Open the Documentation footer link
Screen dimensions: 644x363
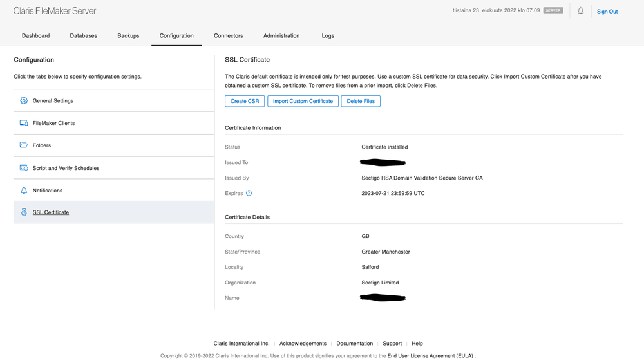tap(354, 343)
